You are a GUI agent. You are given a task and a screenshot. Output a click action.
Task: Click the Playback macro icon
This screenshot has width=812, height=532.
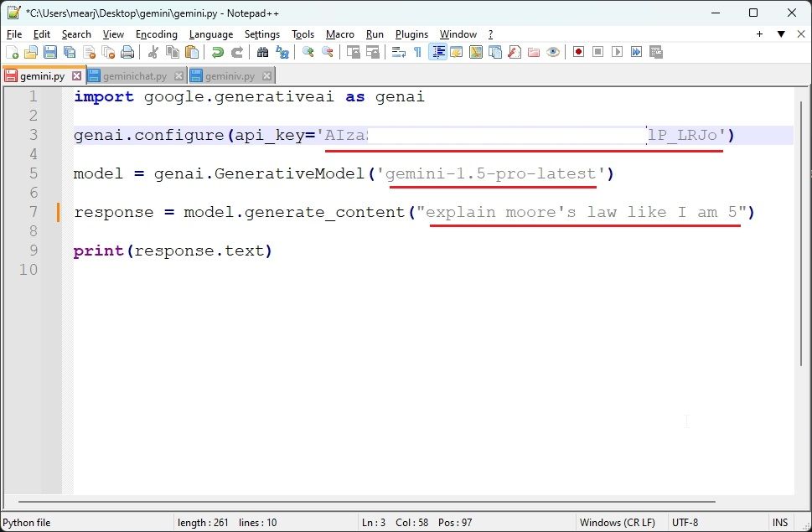tap(618, 52)
